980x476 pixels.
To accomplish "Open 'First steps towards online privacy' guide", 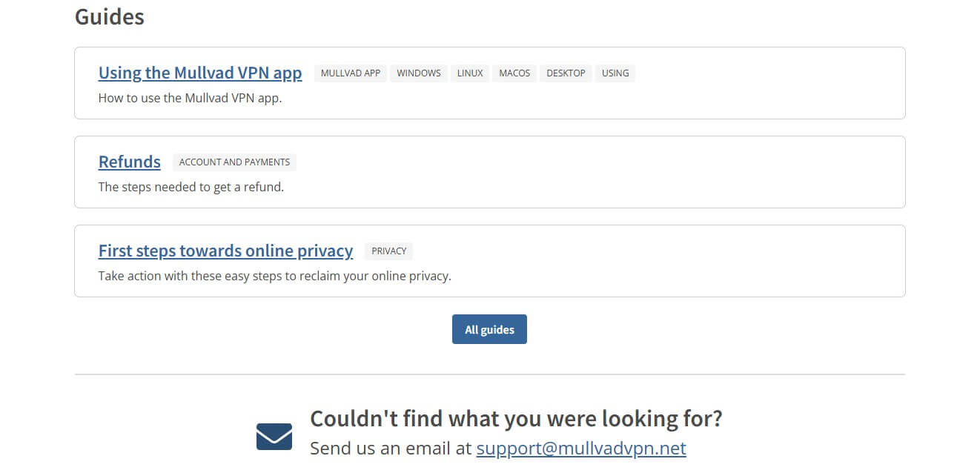I will pyautogui.click(x=225, y=251).
